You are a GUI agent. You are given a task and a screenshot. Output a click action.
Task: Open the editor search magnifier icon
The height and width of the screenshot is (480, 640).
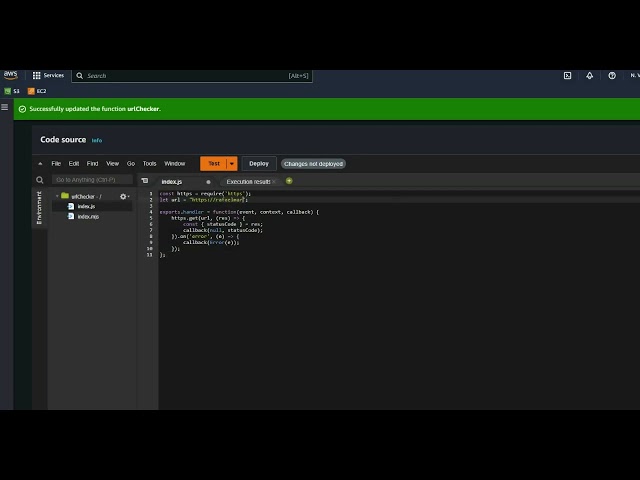[40, 180]
